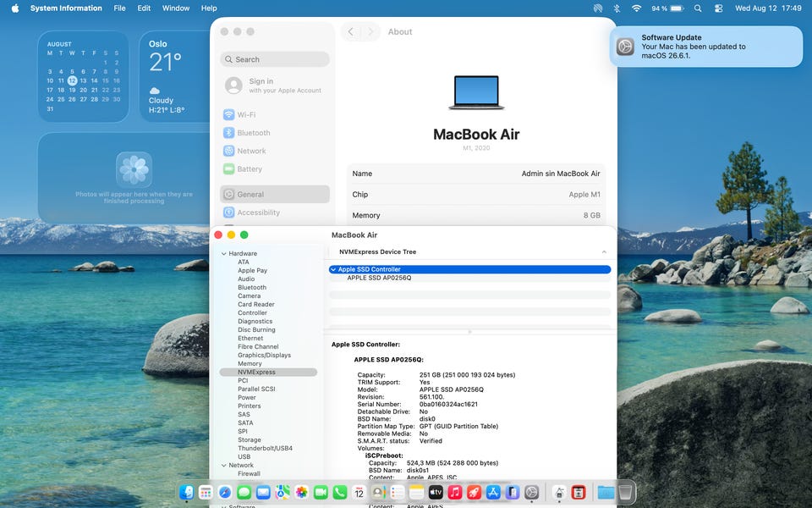
Task: Open Bluetooth status in menu bar
Action: click(617, 8)
